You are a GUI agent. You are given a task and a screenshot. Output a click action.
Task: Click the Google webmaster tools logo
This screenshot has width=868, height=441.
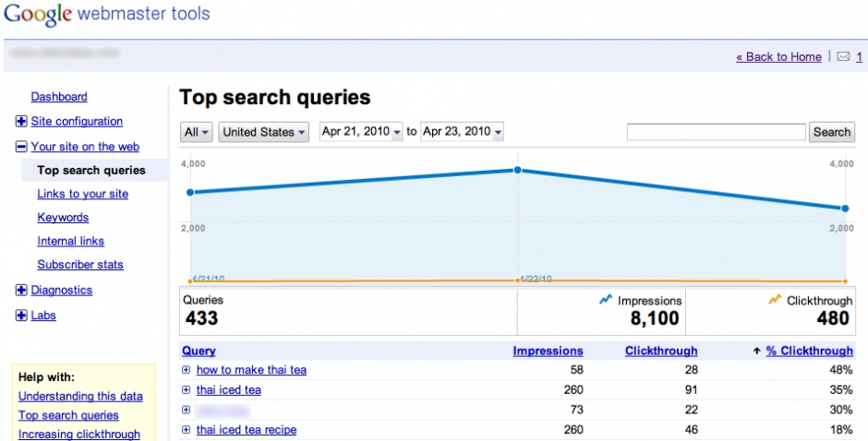[x=107, y=15]
